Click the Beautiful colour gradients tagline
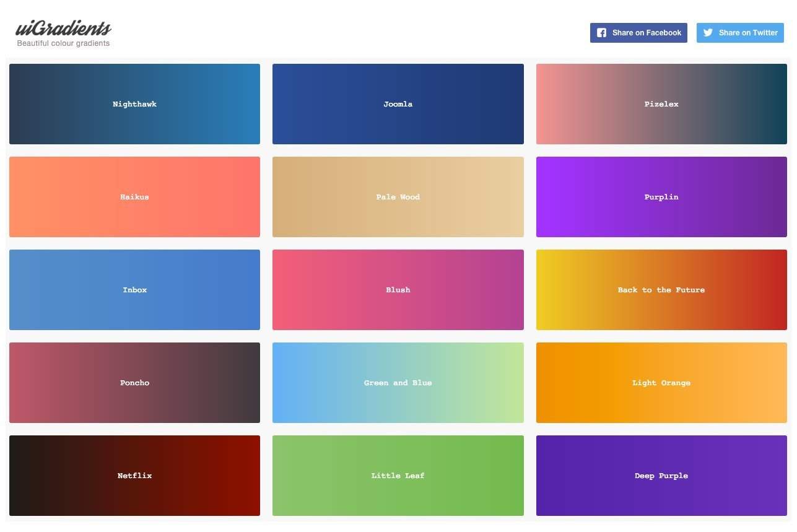This screenshot has height=532, width=797. tap(63, 43)
